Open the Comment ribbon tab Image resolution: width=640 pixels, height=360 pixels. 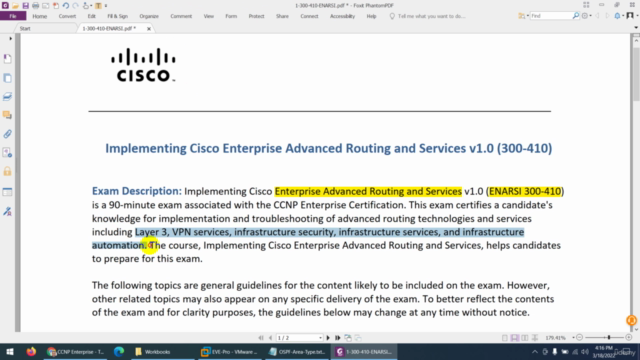pos(181,16)
